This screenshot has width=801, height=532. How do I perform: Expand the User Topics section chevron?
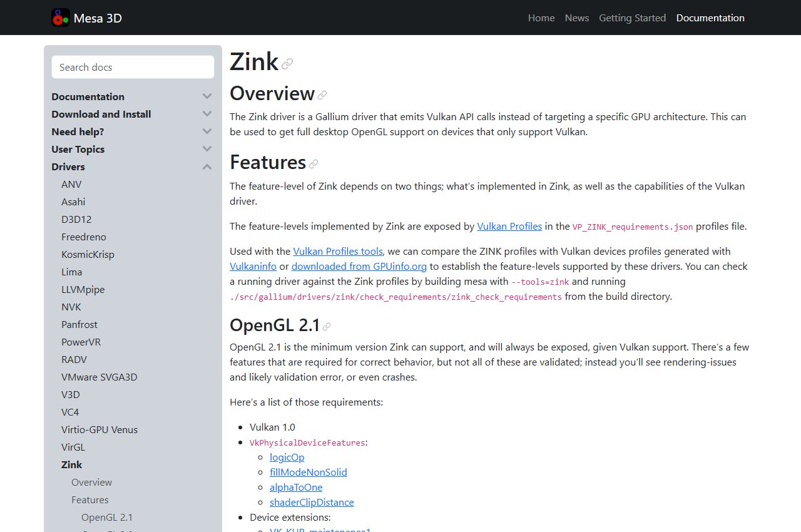(207, 149)
